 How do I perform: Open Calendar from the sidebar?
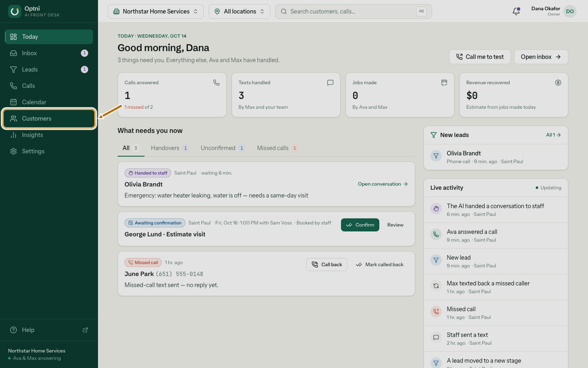point(49,102)
